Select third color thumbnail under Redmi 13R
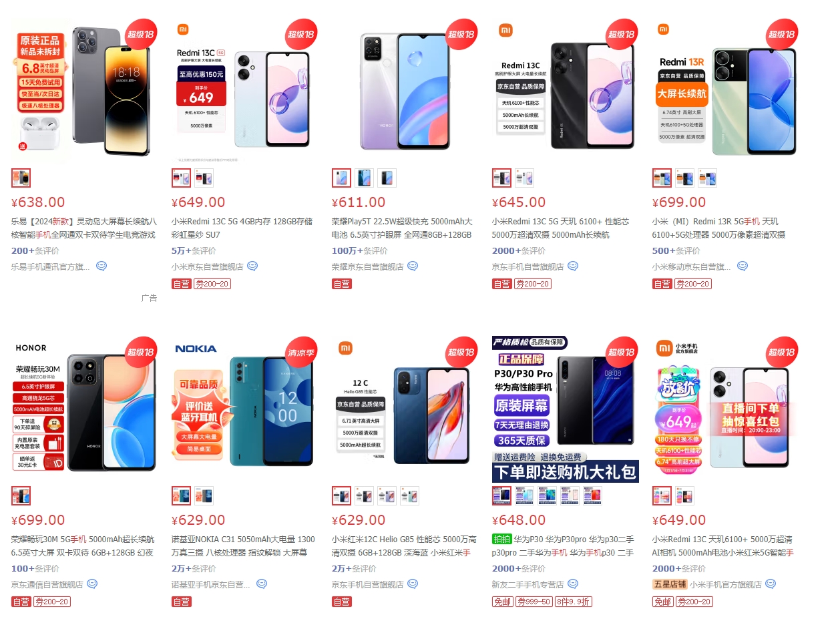Viewport: 840px width, 631px height. tap(707, 178)
